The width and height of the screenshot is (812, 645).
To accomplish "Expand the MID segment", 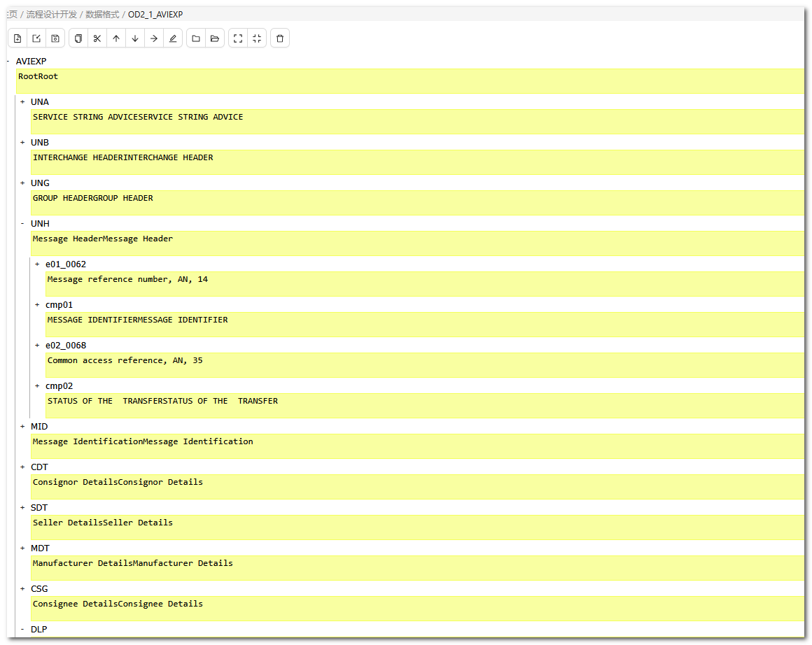I will click(x=22, y=427).
